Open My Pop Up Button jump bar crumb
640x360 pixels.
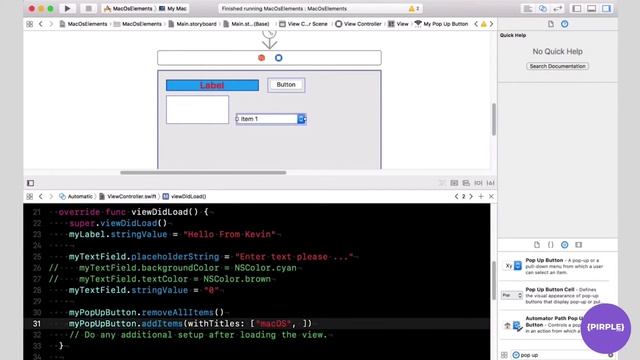tap(441, 24)
